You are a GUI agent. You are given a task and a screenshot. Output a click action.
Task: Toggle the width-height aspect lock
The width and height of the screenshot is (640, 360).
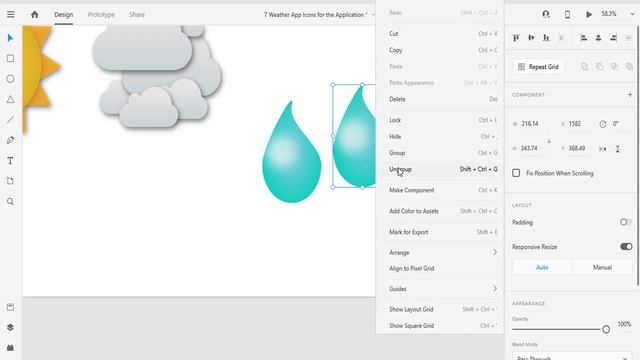tap(549, 141)
